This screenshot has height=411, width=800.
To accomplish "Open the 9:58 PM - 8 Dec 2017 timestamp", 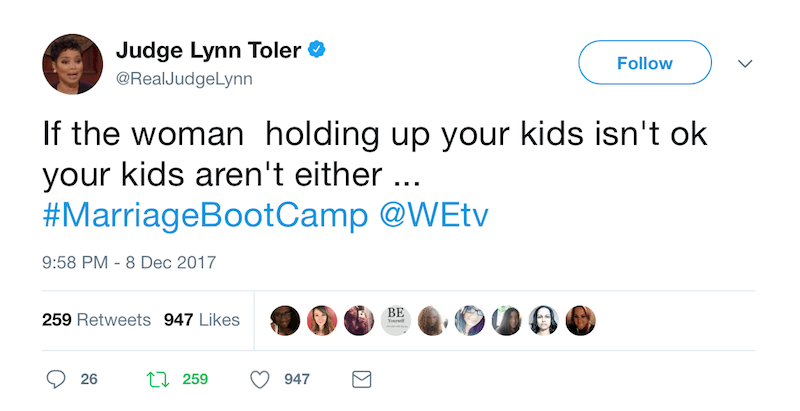I will pos(129,264).
